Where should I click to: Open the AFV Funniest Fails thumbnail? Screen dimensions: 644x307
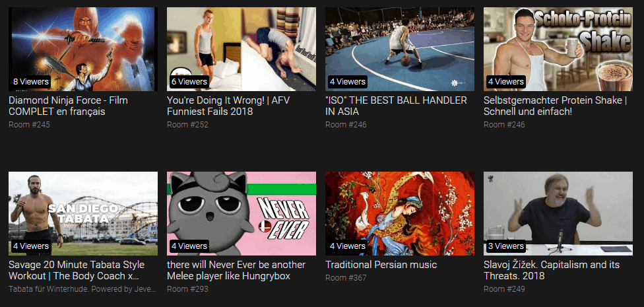click(x=241, y=49)
